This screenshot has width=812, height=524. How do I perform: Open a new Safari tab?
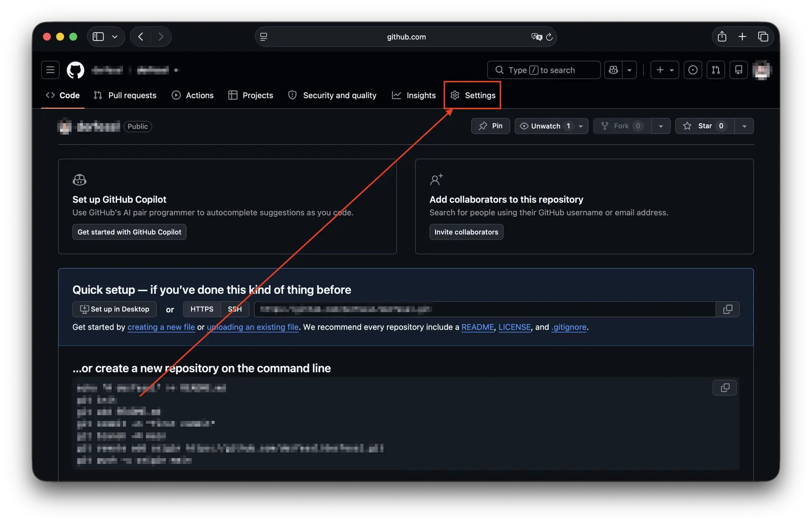coord(742,37)
